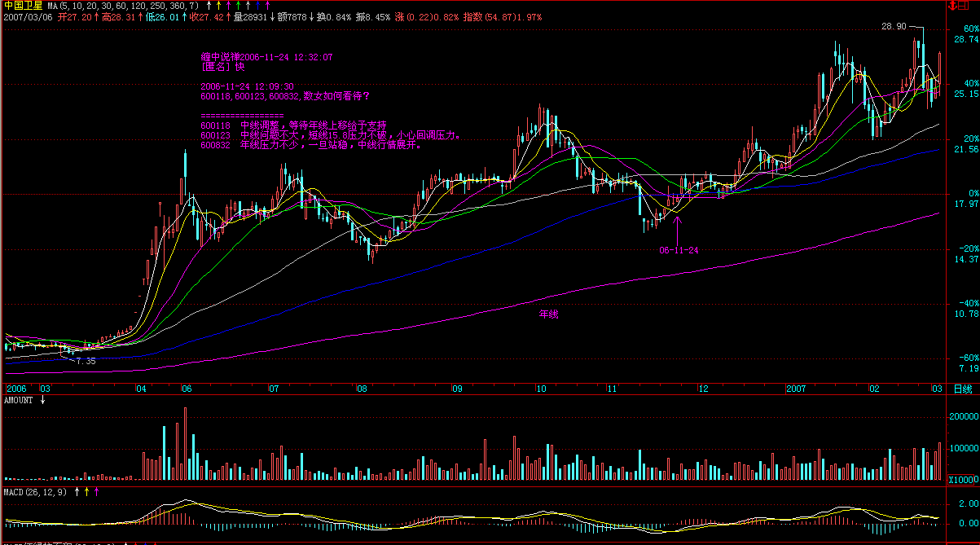Click the red anchor icon at top right
980x545 pixels.
point(951,5)
